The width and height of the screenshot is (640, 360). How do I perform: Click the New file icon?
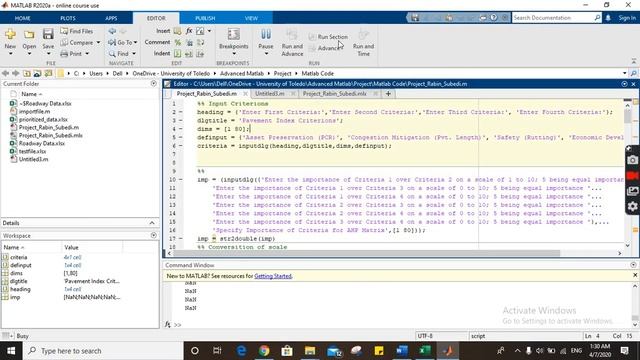tap(10, 34)
